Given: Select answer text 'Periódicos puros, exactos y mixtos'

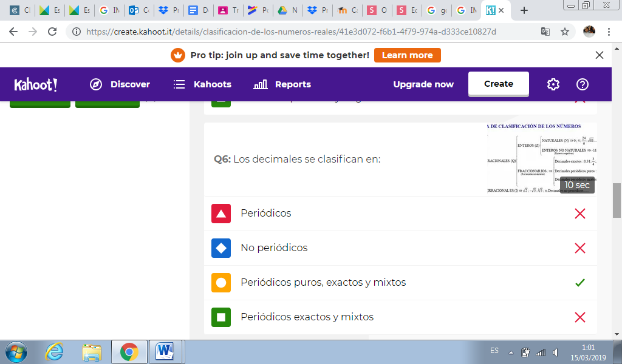Looking at the screenshot, I should tap(323, 283).
